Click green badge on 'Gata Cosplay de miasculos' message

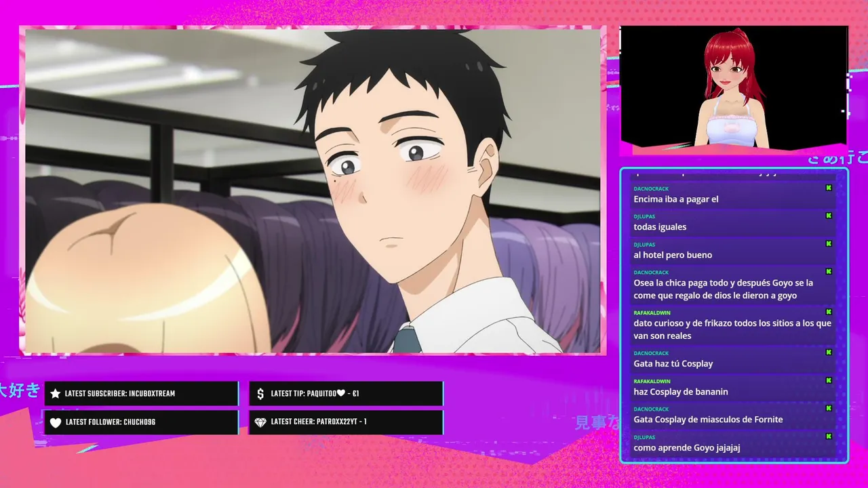point(829,409)
